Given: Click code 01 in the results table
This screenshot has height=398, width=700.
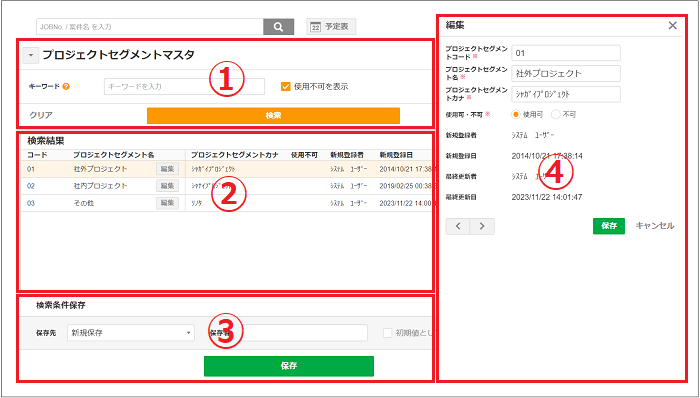Looking at the screenshot, I should click(31, 169).
